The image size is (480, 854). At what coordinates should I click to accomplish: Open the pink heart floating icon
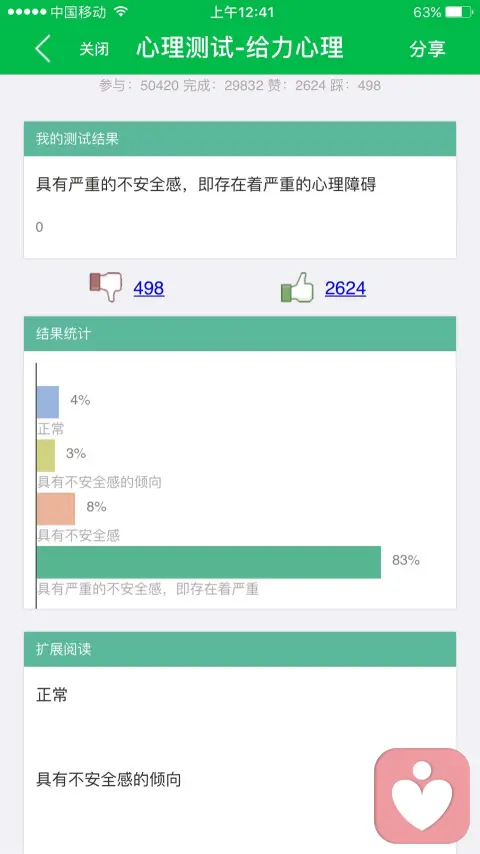tap(422, 796)
